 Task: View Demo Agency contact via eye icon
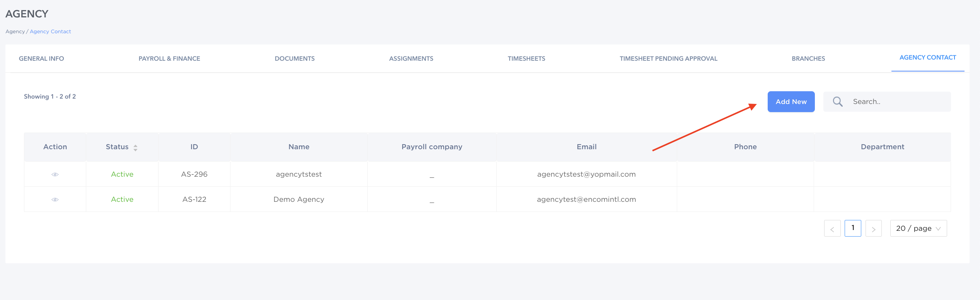click(x=55, y=199)
